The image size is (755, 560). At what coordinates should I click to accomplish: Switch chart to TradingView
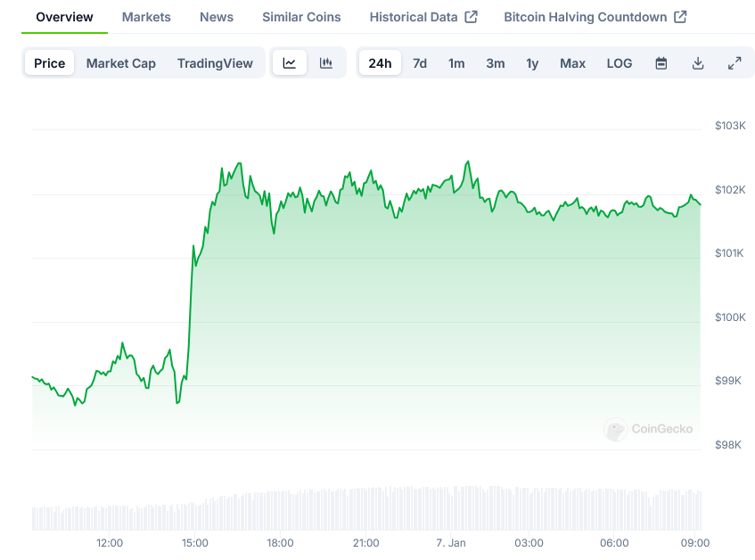(215, 63)
